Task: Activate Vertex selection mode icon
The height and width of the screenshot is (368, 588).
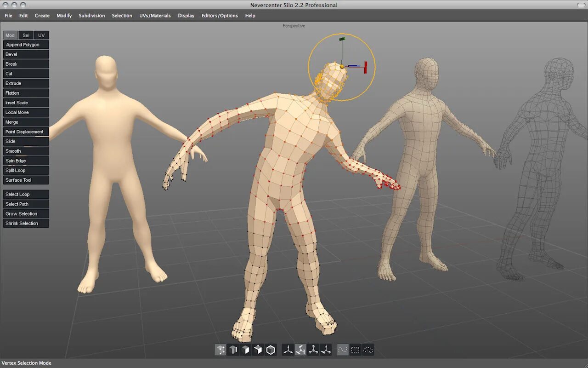Action: 220,350
